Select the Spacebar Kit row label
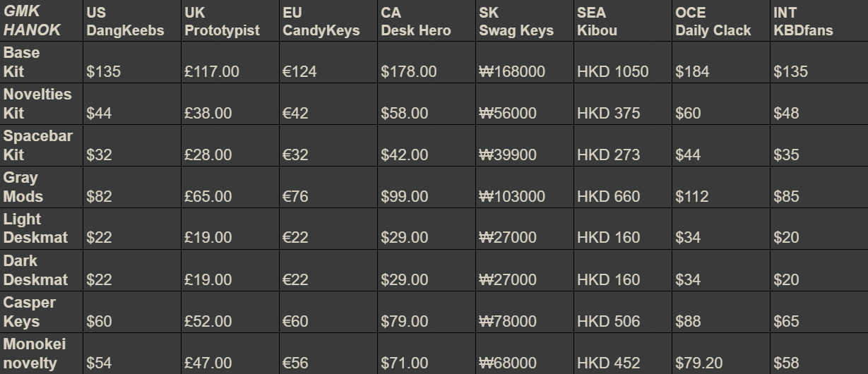 click(38, 145)
